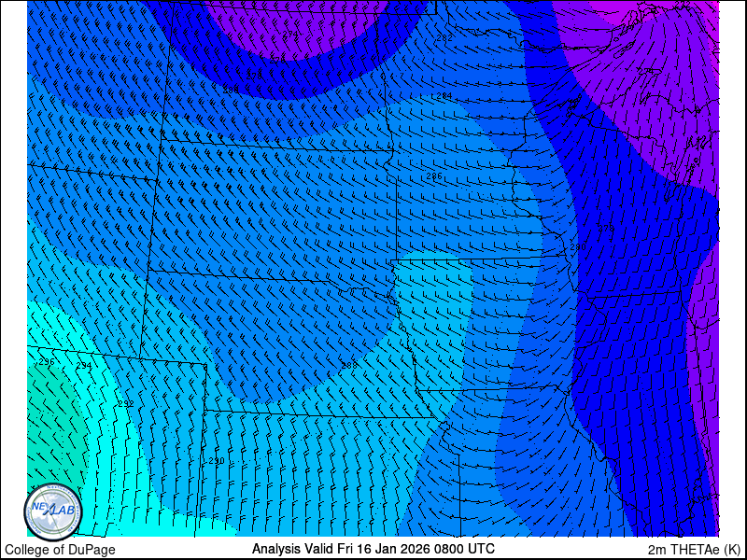This screenshot has width=747, height=560.
Task: Click the 294 contour label
Action: click(84, 366)
